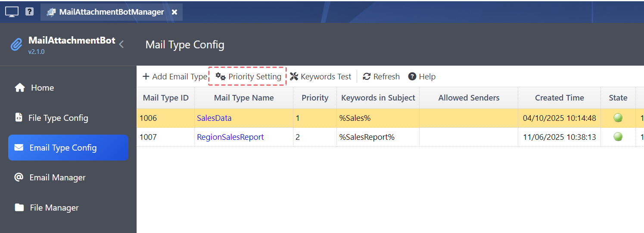Viewport: 644px width, 233px height.
Task: Open the RegionSalesReport mail type link
Action: pyautogui.click(x=230, y=137)
